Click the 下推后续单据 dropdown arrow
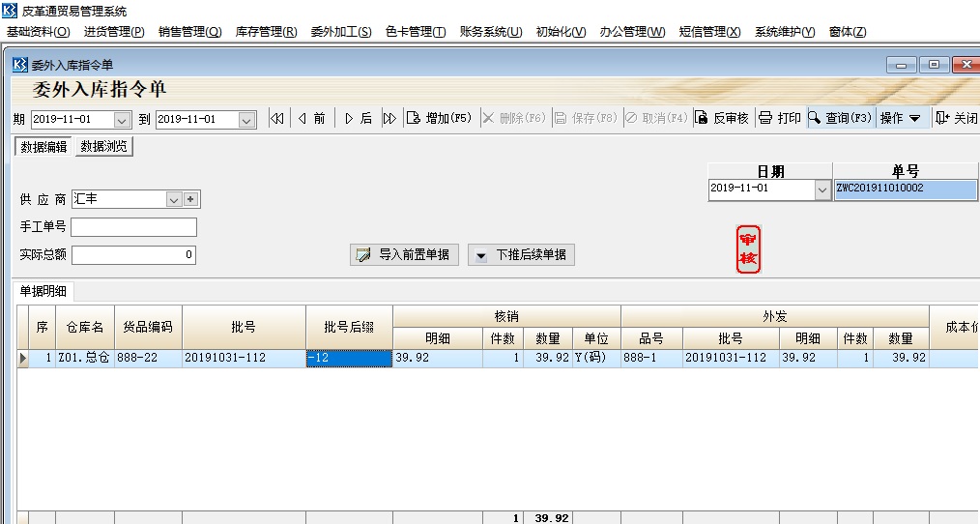 coord(480,255)
